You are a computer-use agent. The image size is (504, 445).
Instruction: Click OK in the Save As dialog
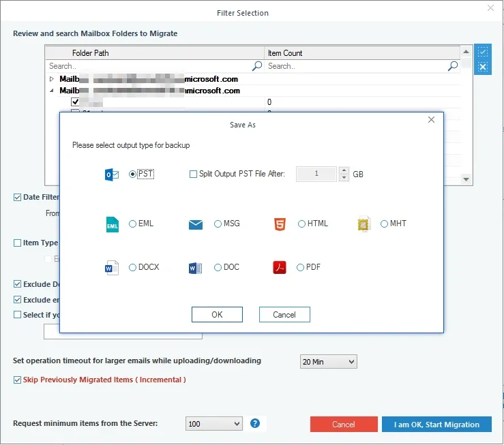[217, 315]
